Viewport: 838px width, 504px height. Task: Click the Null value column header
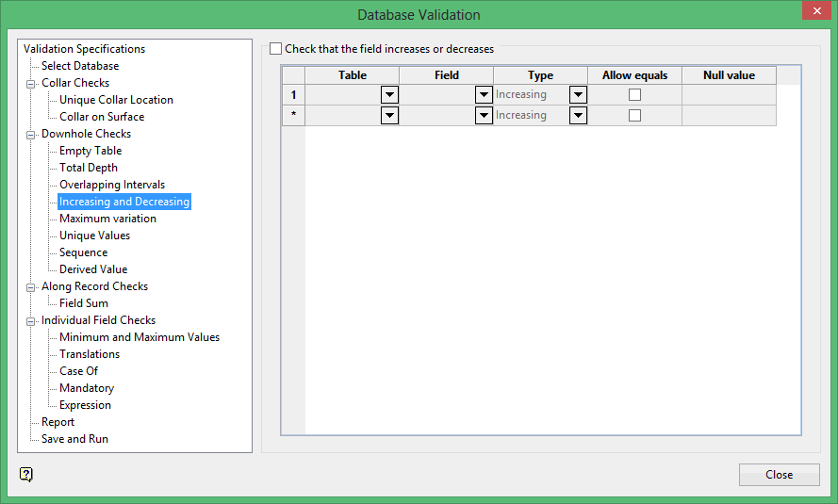pos(729,75)
